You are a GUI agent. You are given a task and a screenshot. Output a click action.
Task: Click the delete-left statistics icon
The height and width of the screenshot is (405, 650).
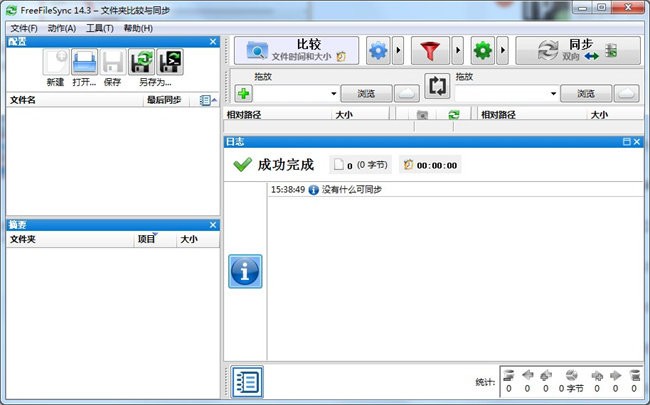tap(509, 376)
